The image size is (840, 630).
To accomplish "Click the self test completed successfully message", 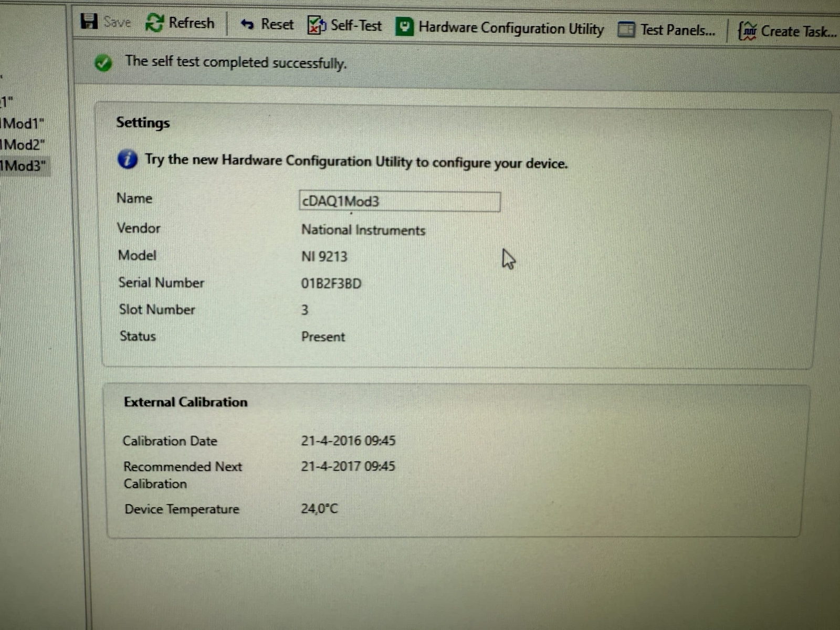I will (x=236, y=62).
